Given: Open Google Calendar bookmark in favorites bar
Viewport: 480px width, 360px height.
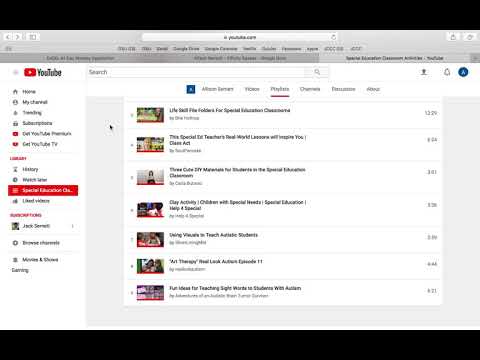Looking at the screenshot, I should (x=221, y=49).
